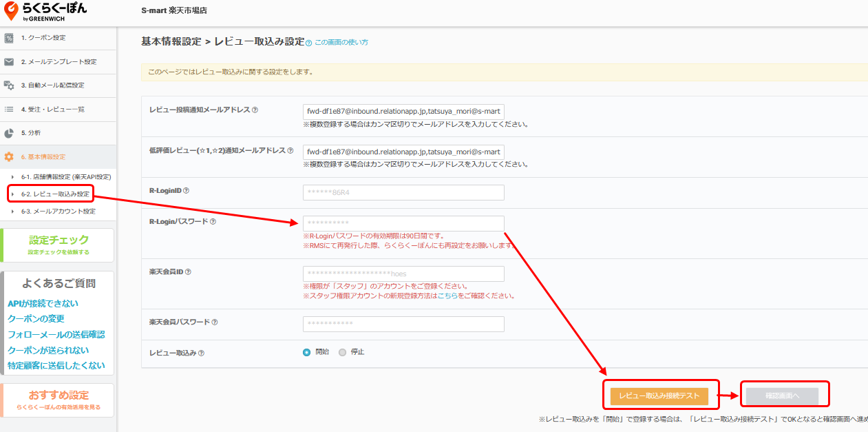Click the basic settings gear icon
The height and width of the screenshot is (432, 868).
(9, 157)
